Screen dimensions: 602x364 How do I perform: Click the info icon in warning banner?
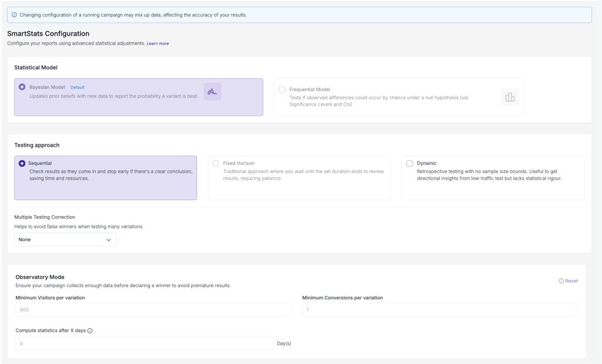[14, 15]
